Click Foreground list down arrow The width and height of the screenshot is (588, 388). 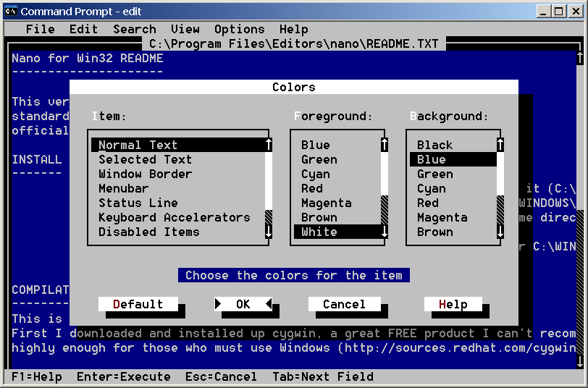[385, 232]
